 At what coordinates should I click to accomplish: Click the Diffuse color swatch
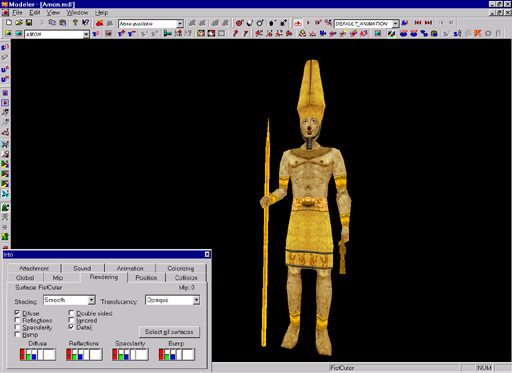(38, 354)
